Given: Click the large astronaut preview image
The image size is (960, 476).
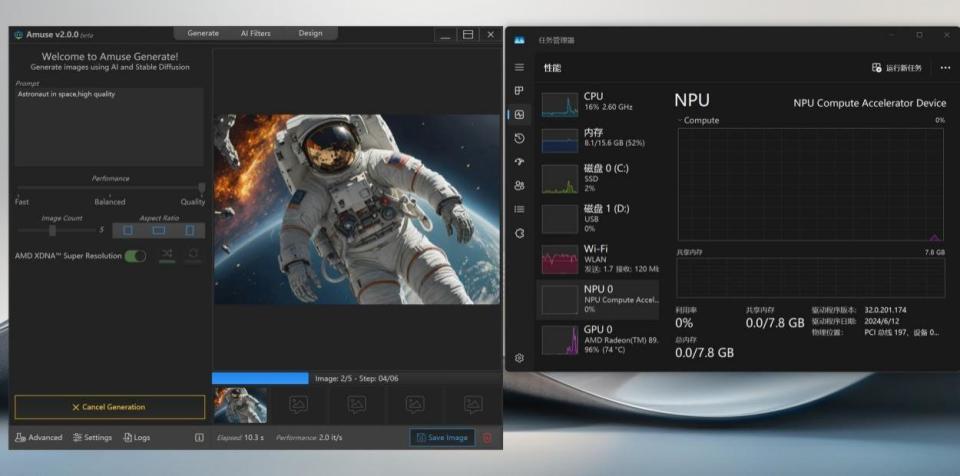Looking at the screenshot, I should 357,209.
